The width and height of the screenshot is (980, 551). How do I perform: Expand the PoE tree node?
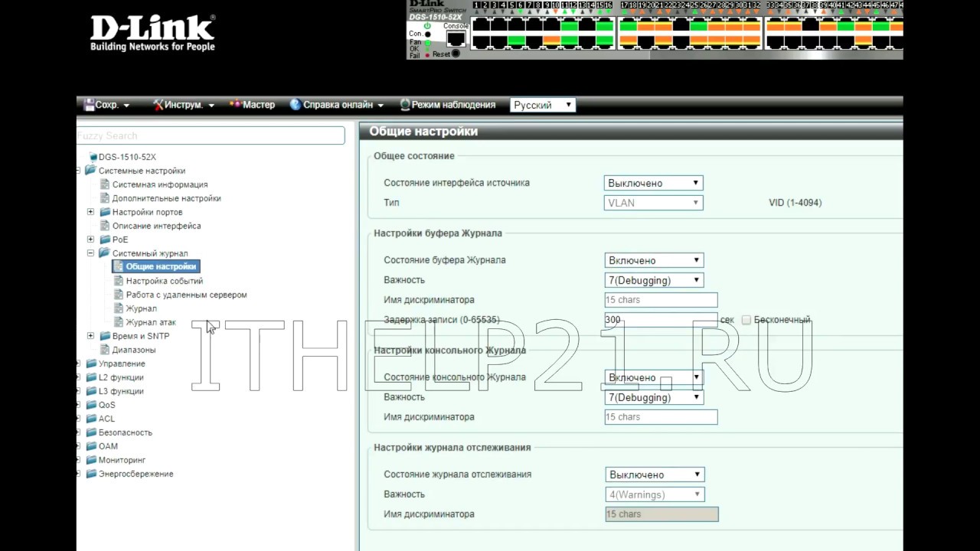[90, 240]
